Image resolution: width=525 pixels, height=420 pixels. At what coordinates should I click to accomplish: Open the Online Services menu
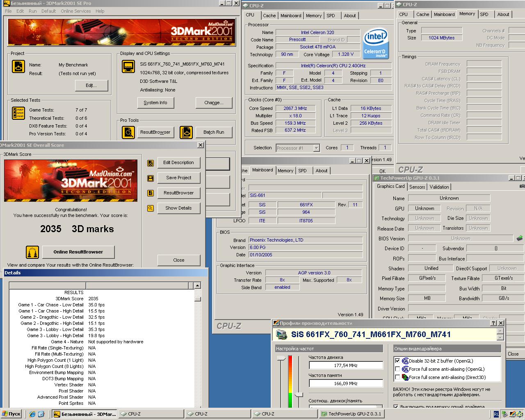76,11
